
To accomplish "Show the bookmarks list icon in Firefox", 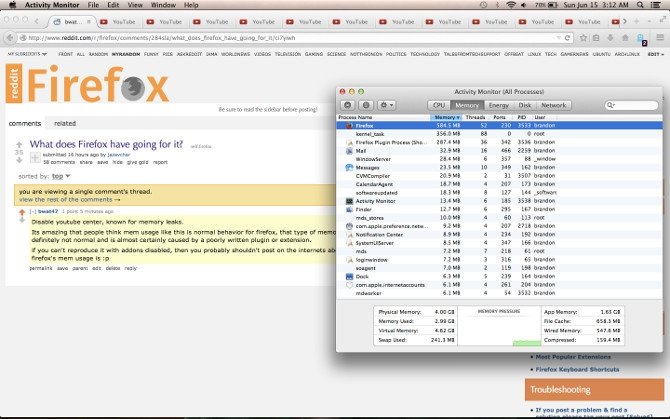I will click(x=597, y=38).
